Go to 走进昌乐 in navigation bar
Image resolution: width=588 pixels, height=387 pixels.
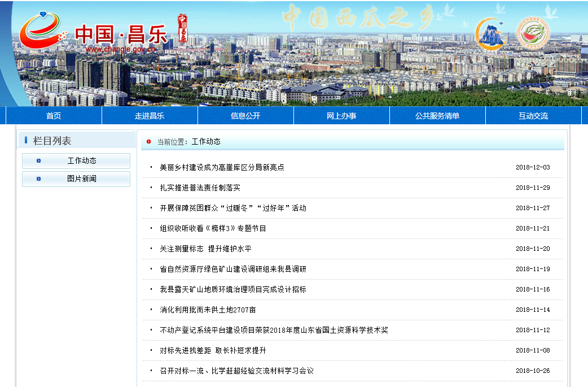coord(150,116)
